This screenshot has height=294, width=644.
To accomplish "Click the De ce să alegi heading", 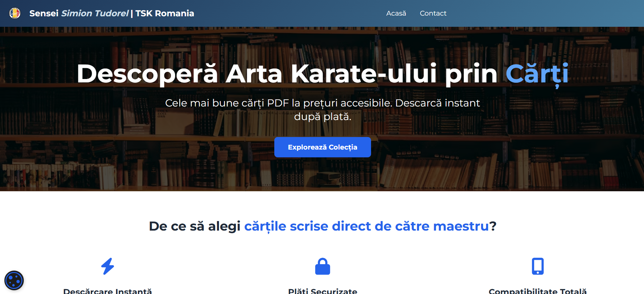I will coord(195,226).
